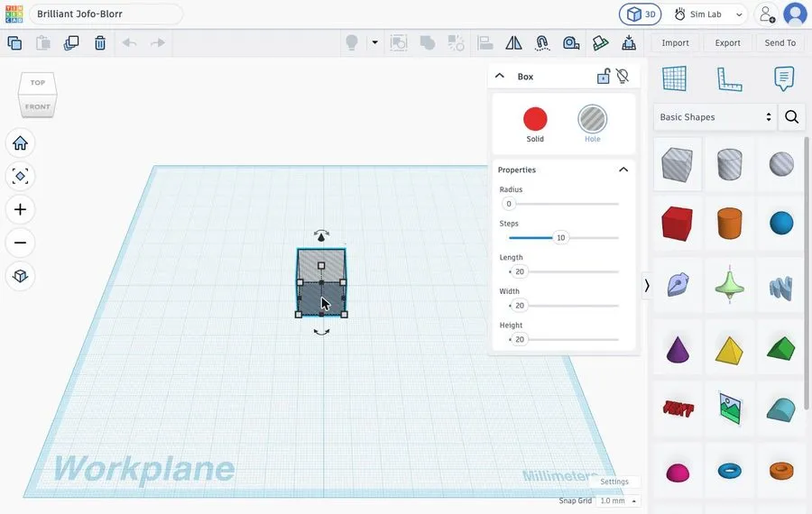Click the Import button
Screen dimensions: 812x514
pos(675,43)
